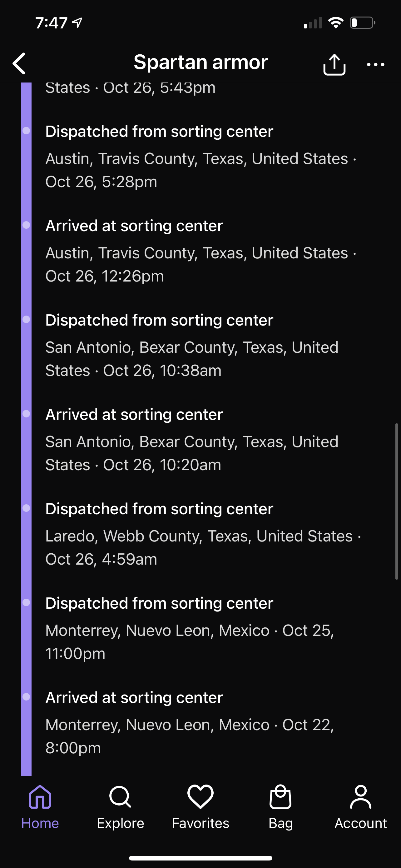Tap the Favorites heart icon
Screen dimensions: 401x868
[200, 796]
